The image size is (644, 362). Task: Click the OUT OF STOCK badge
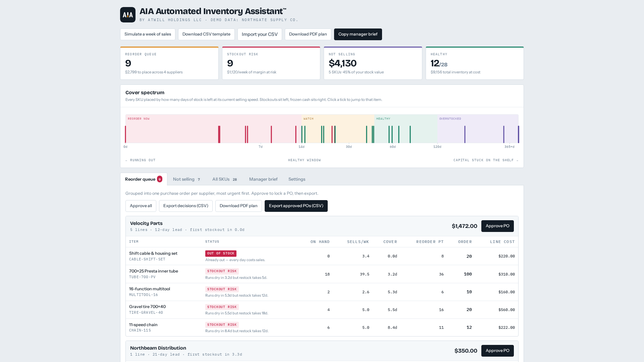click(x=221, y=253)
